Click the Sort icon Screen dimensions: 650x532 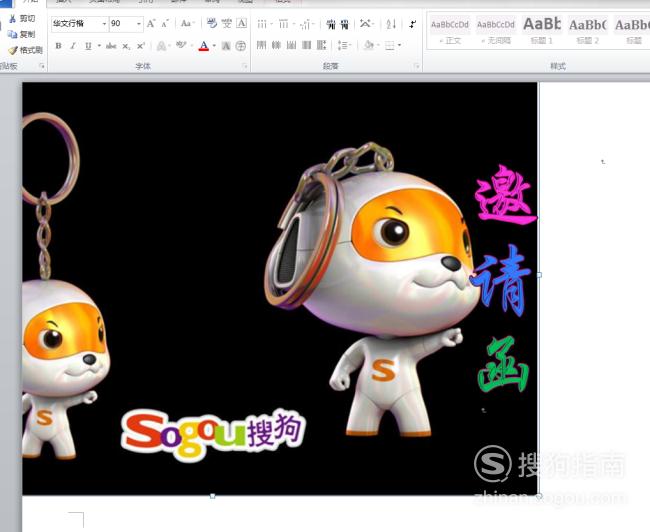pyautogui.click(x=391, y=24)
